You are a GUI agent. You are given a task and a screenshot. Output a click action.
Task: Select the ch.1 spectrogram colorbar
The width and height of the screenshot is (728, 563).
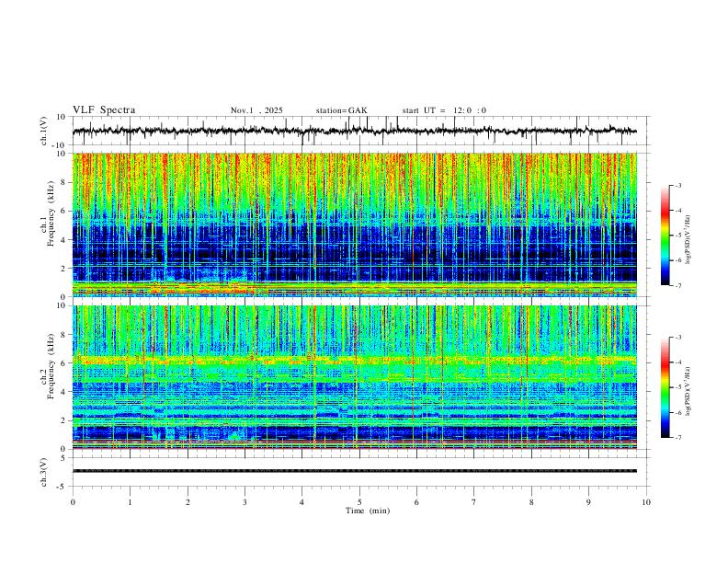(665, 236)
